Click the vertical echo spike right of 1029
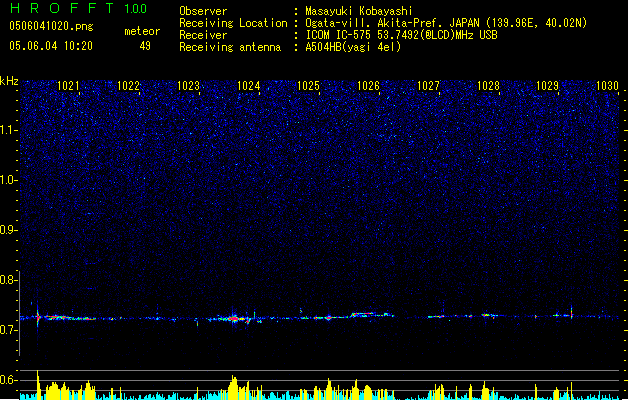Image resolution: width=629 pixels, height=400 pixels. [572, 312]
